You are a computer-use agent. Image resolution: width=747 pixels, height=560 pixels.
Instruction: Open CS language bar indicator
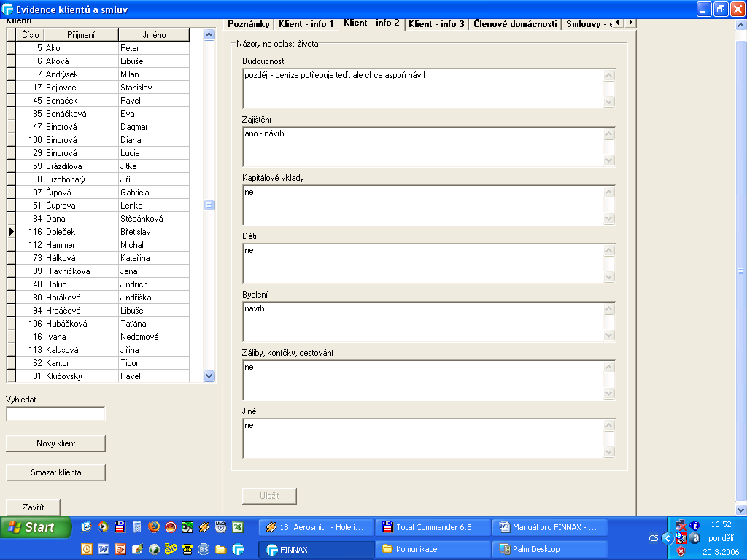click(653, 539)
